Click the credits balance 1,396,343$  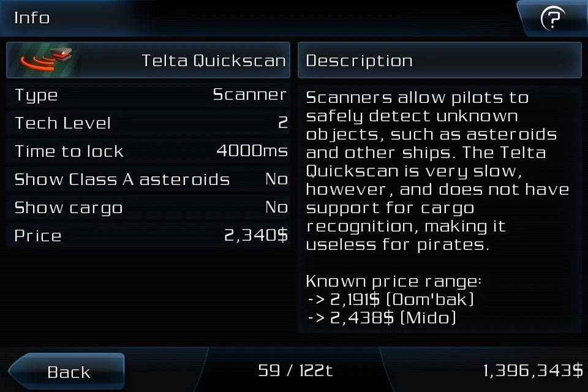pyautogui.click(x=533, y=371)
